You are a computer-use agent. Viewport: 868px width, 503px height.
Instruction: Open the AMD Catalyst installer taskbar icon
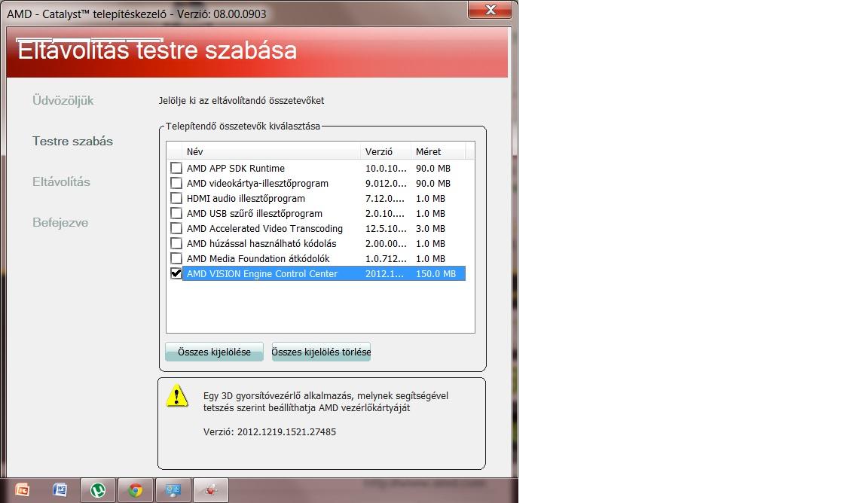[211, 490]
